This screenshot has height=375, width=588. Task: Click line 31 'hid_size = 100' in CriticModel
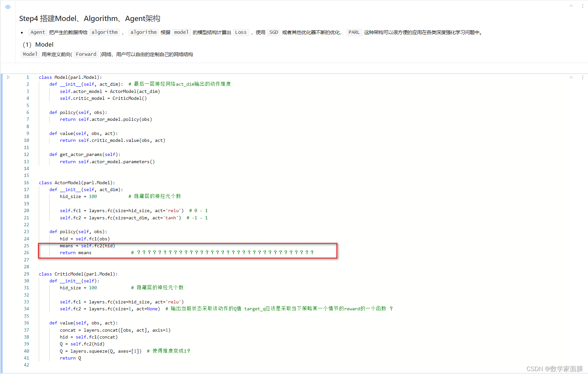(x=78, y=288)
